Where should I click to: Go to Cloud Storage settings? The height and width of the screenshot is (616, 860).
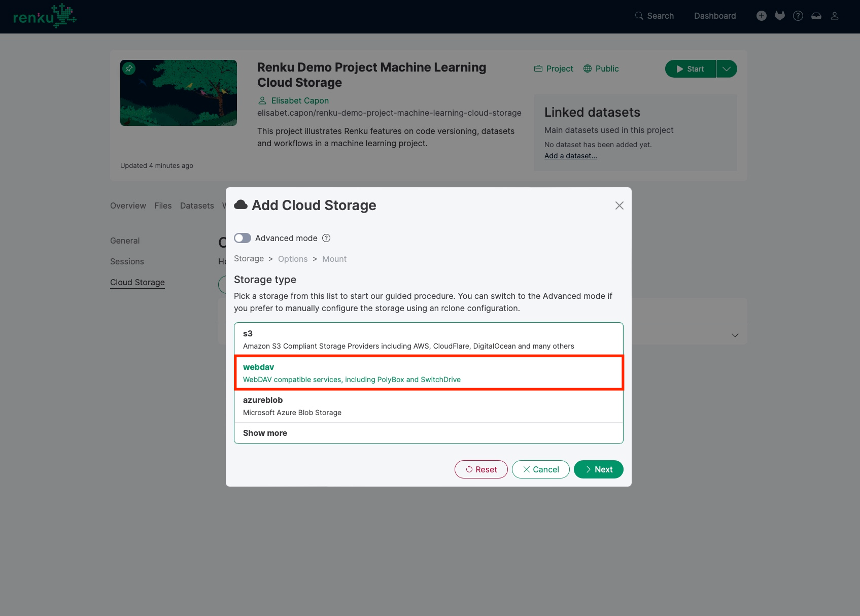pos(137,282)
